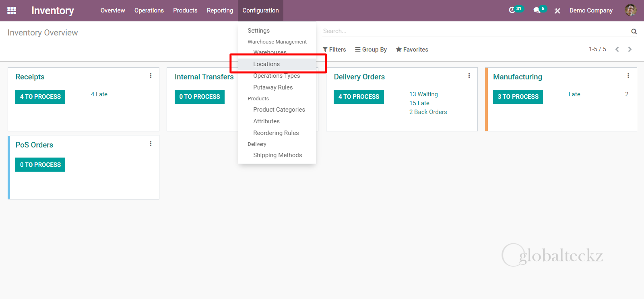Select Locations in the dropdown
This screenshot has width=644, height=299.
277,64
